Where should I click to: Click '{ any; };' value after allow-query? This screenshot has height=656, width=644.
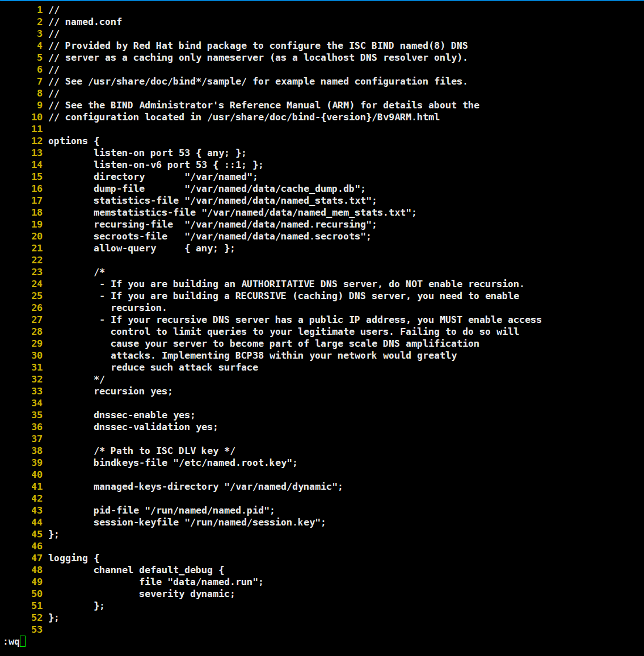[209, 249]
